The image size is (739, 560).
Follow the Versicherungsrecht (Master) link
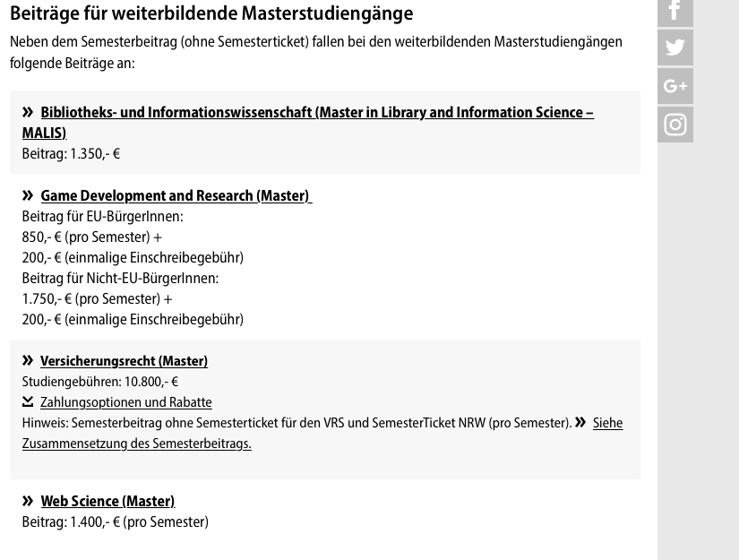(x=124, y=361)
